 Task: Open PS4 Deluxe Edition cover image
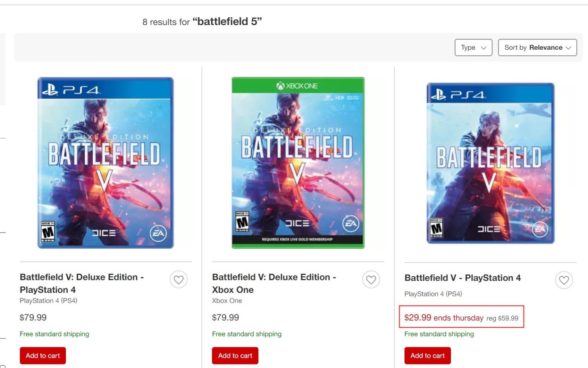(x=105, y=163)
